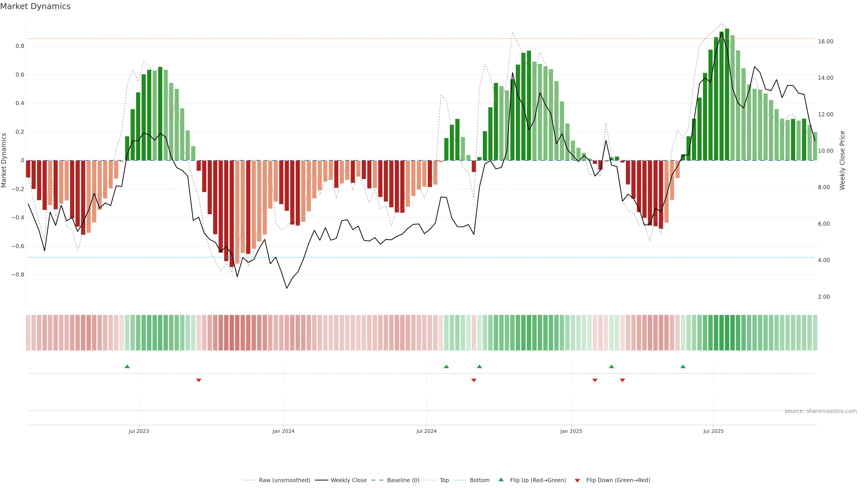868x488 pixels.
Task: Toggle the Top legend line entry
Action: click(444, 480)
